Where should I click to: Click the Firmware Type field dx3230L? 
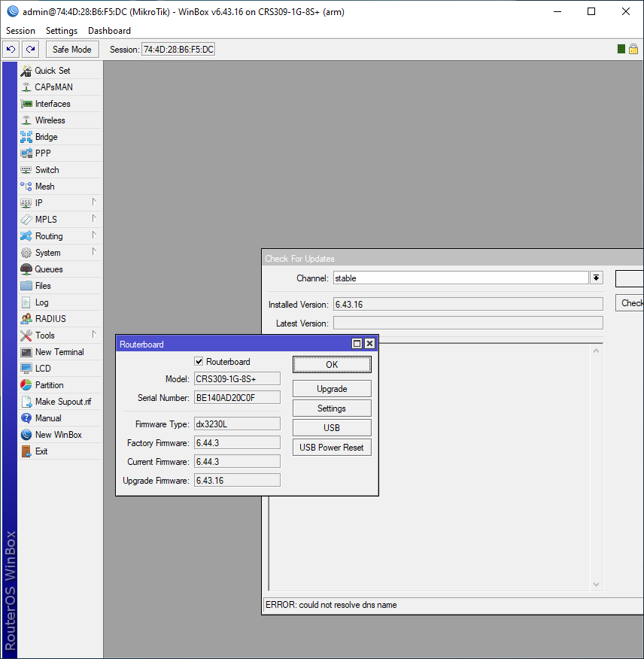[237, 424]
